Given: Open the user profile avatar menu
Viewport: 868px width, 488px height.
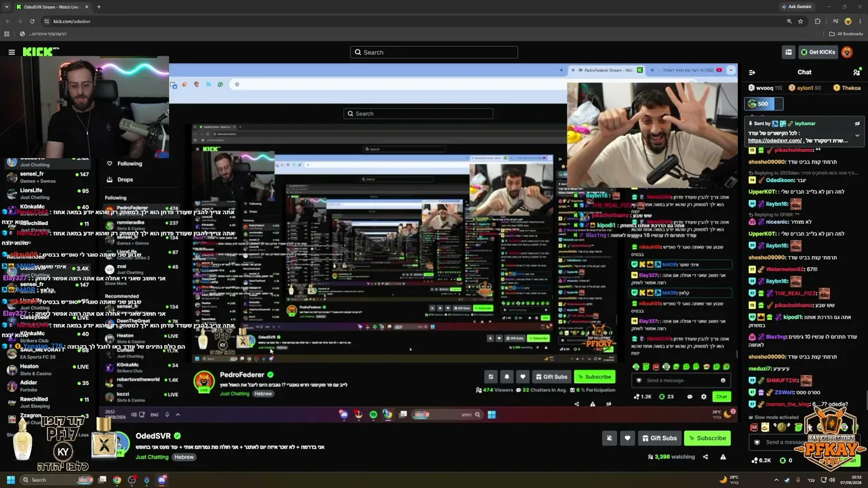Looking at the screenshot, I should [847, 52].
